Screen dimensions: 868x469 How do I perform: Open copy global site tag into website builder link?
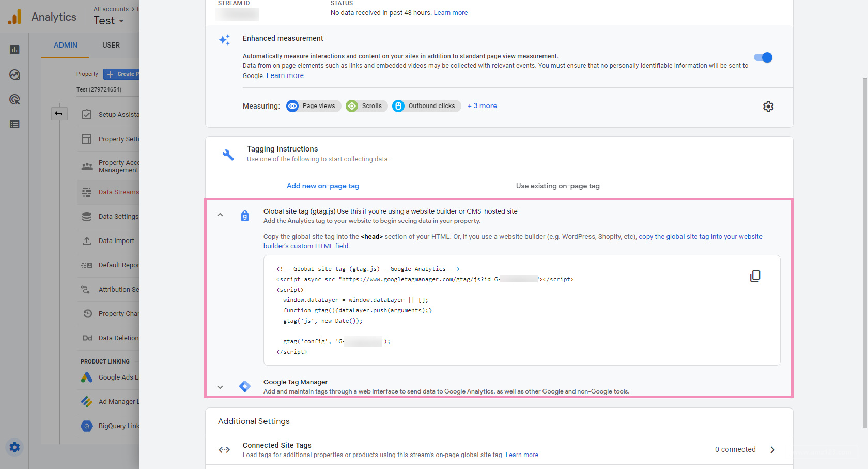pos(513,241)
